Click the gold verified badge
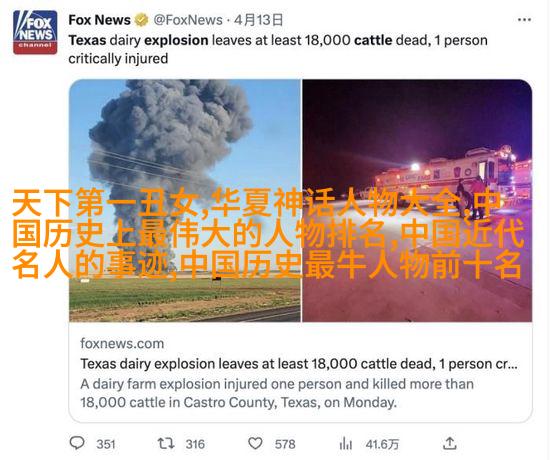 [142, 20]
